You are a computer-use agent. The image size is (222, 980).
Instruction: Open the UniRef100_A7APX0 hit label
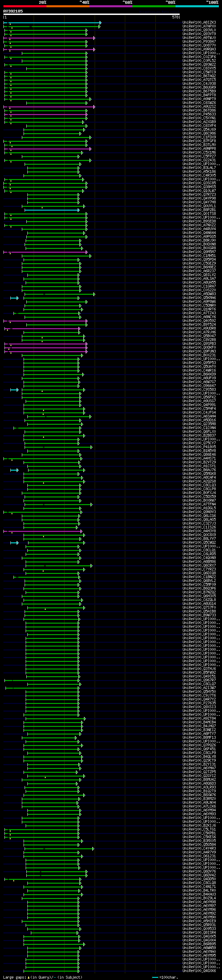(x=199, y=26)
